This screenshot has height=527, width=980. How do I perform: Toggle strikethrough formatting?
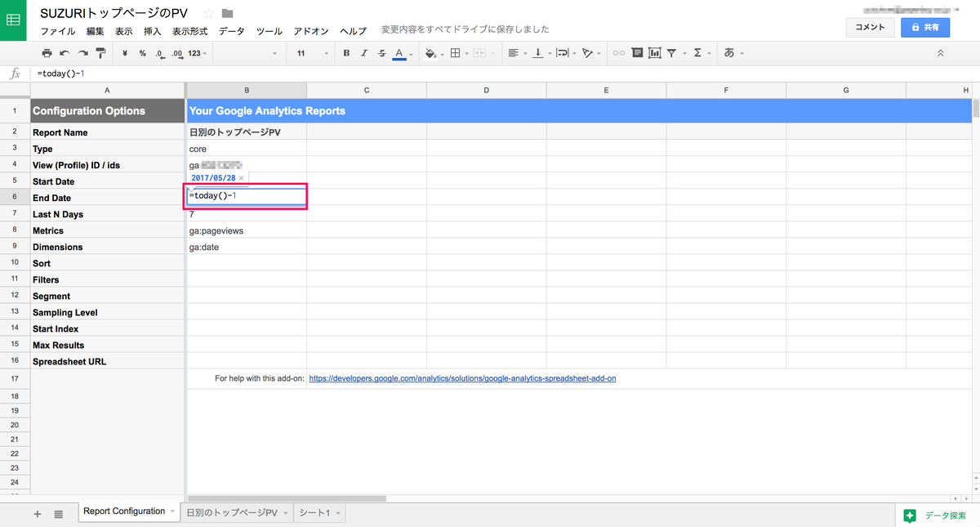click(381, 53)
